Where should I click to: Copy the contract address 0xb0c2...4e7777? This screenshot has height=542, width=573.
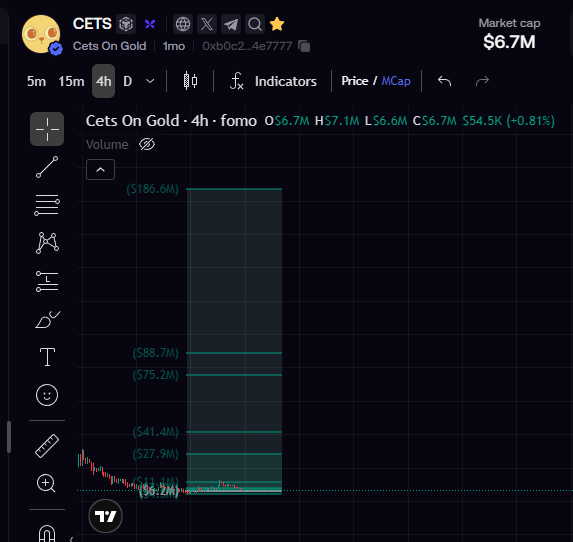click(x=304, y=46)
